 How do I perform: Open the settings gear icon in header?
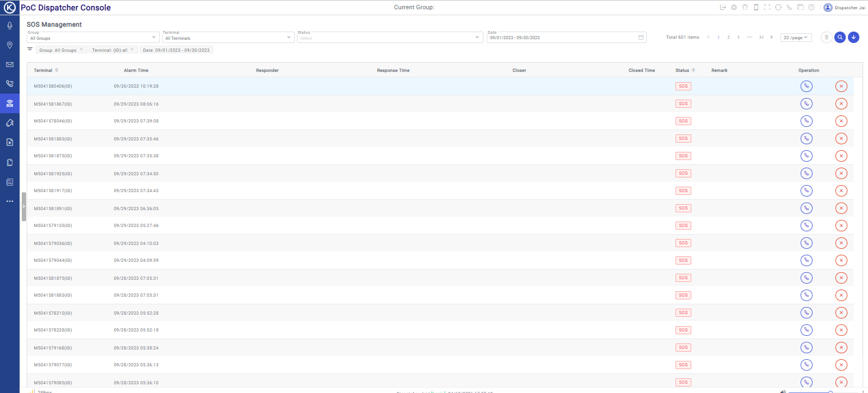point(734,8)
